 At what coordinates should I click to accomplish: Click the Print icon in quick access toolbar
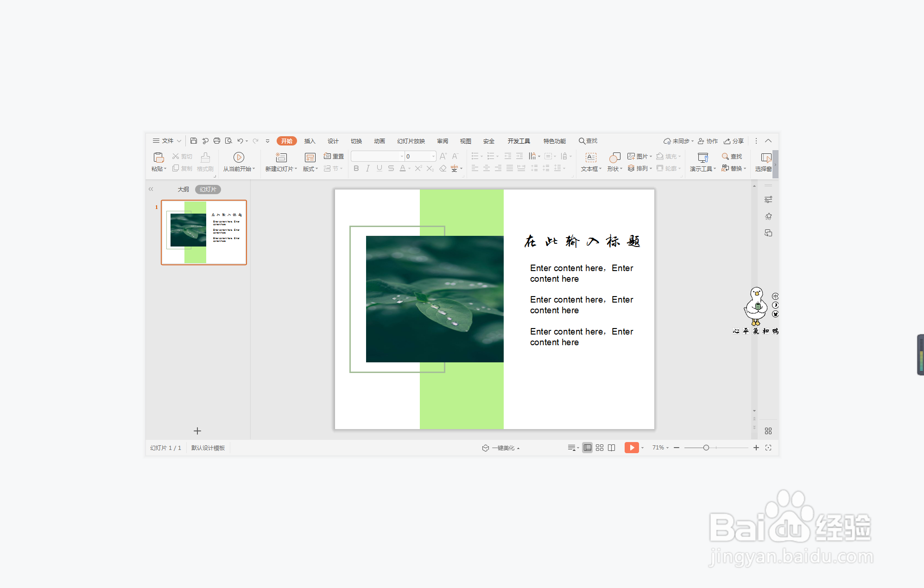coord(216,141)
